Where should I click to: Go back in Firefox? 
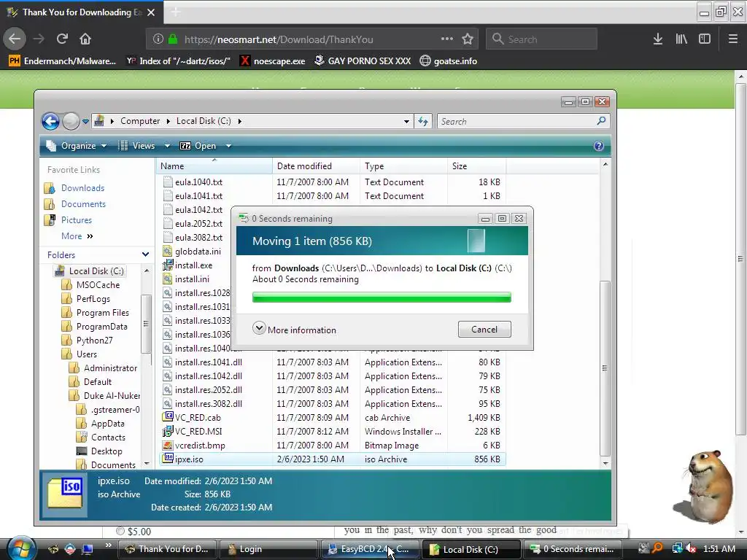point(15,39)
